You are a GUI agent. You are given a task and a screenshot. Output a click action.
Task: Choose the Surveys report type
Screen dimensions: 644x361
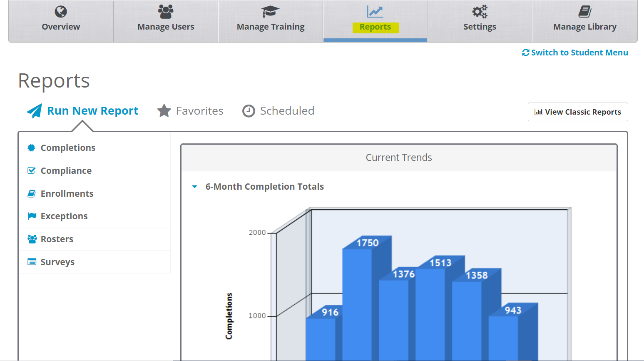point(94,262)
